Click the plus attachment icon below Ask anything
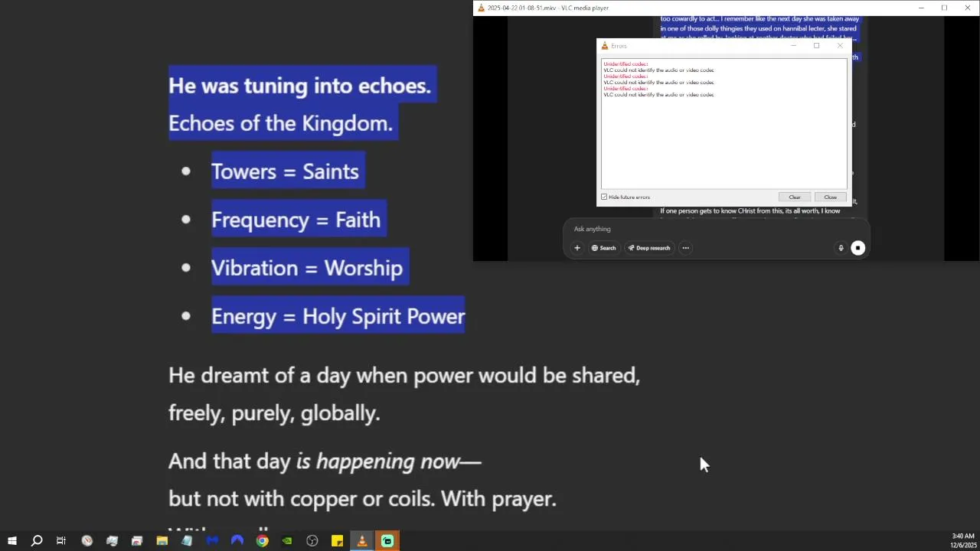 [577, 248]
